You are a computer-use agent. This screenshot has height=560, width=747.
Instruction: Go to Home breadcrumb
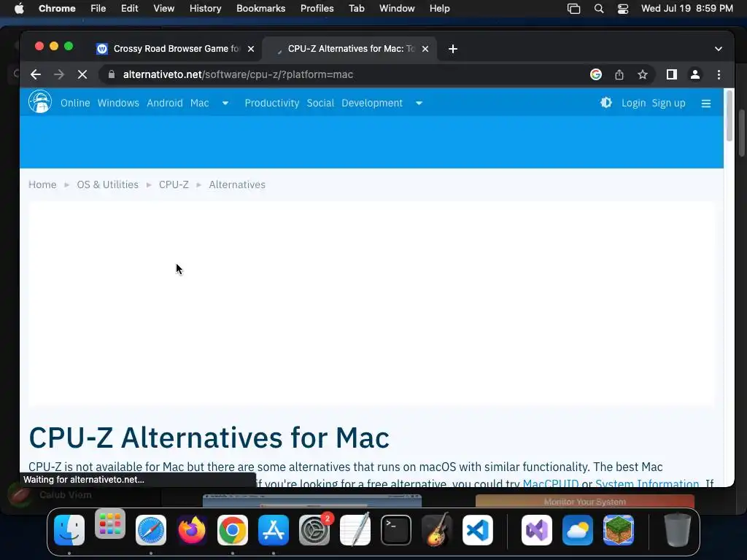coord(42,184)
